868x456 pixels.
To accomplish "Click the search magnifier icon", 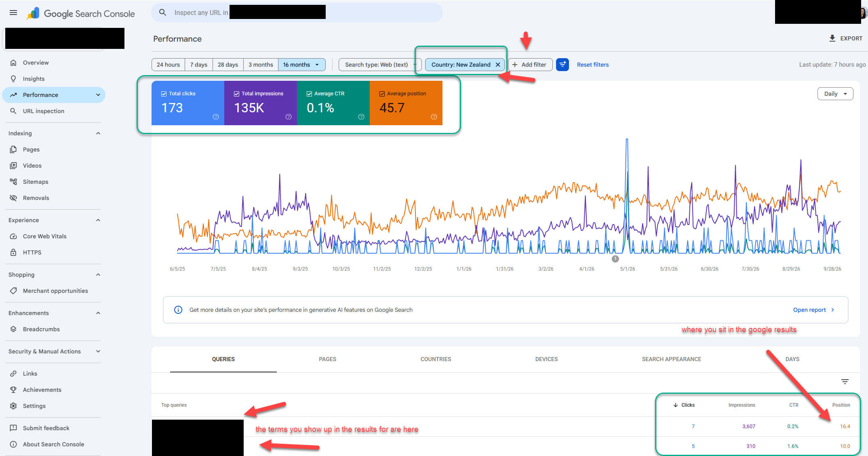I will click(x=162, y=13).
